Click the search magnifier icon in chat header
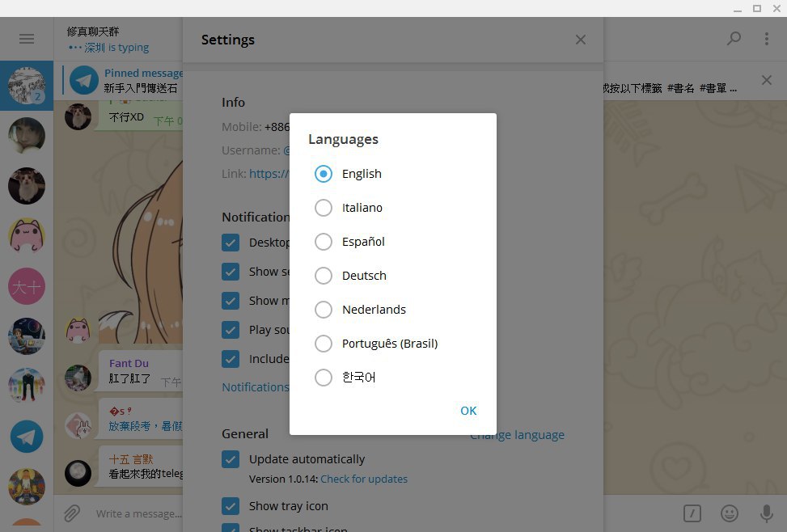The width and height of the screenshot is (787, 532). pyautogui.click(x=734, y=39)
